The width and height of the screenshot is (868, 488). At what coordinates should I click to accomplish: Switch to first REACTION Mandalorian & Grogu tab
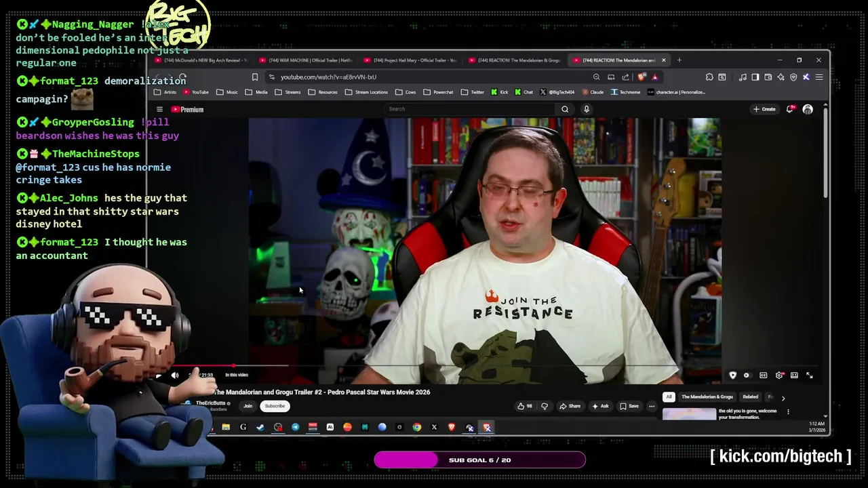pyautogui.click(x=515, y=60)
